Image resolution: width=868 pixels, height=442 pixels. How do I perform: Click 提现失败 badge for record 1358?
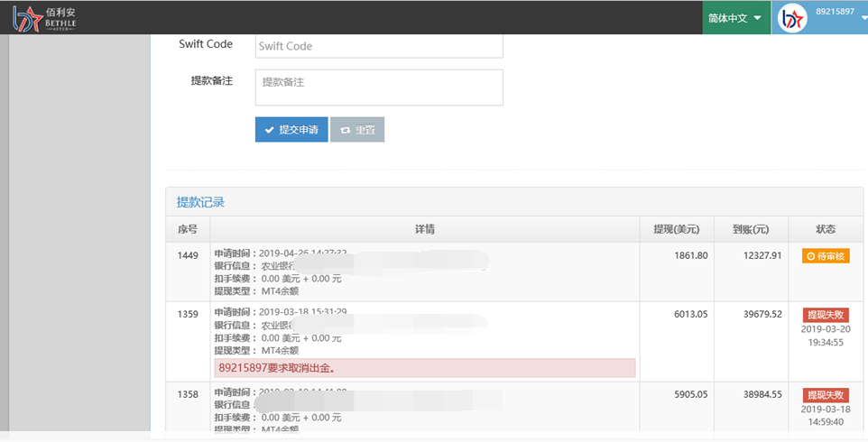tap(826, 395)
